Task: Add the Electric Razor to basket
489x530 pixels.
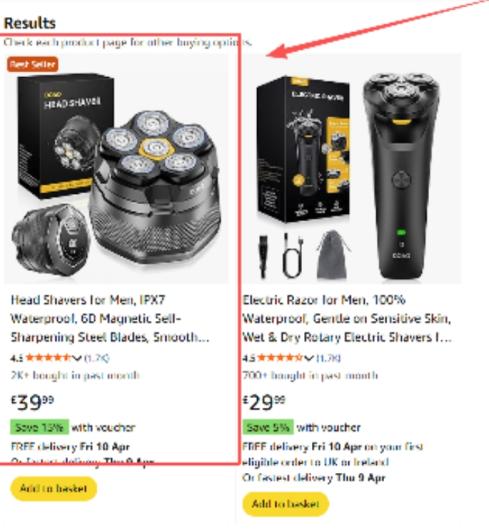Action: (286, 504)
